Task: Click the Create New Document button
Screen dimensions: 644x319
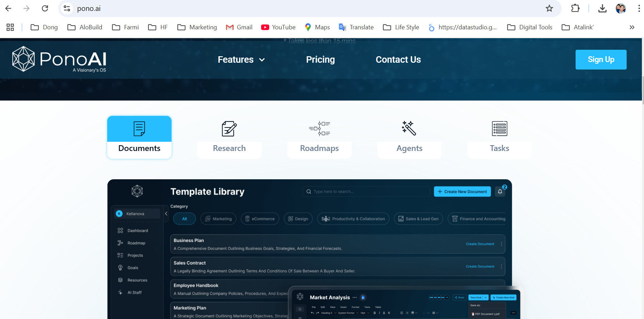Action: pos(462,192)
